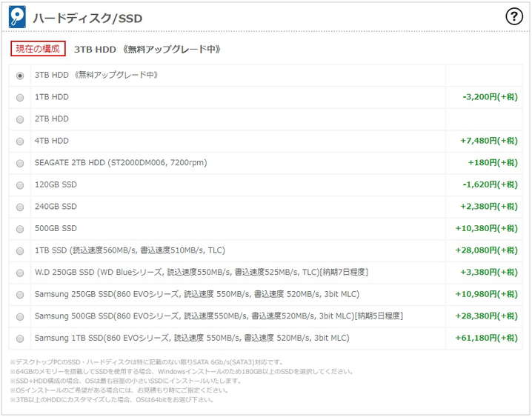Click the '240GB SSD' option label
This screenshot has height=417, width=532.
tap(56, 207)
